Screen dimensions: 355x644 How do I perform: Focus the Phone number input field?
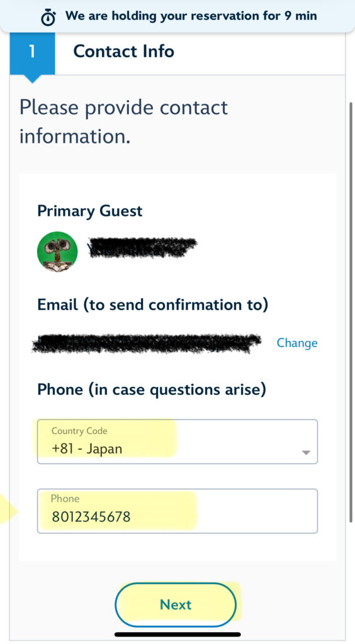177,511
